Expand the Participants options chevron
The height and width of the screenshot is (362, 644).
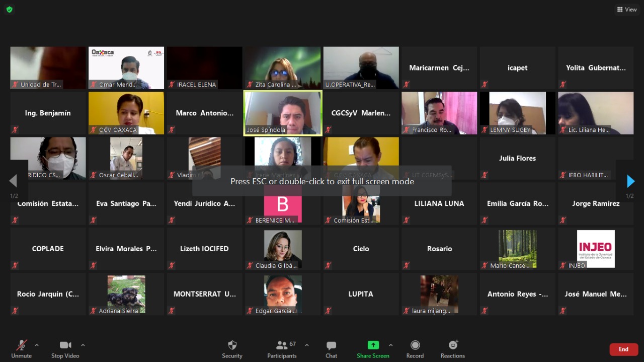pyautogui.click(x=307, y=345)
